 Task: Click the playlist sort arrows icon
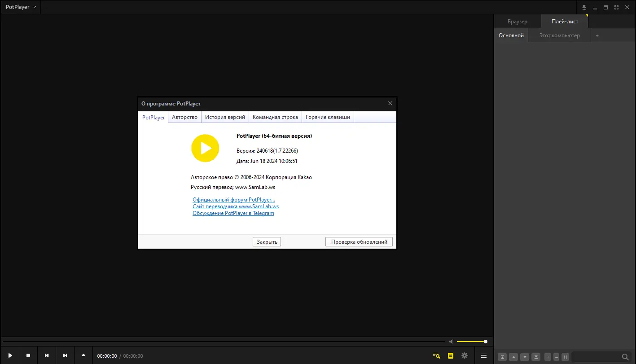(566, 357)
